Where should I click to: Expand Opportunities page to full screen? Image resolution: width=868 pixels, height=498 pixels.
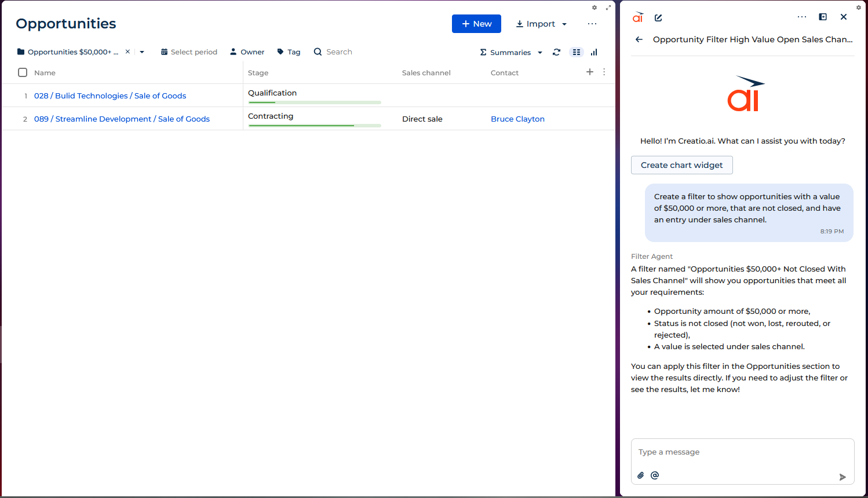pos(608,8)
